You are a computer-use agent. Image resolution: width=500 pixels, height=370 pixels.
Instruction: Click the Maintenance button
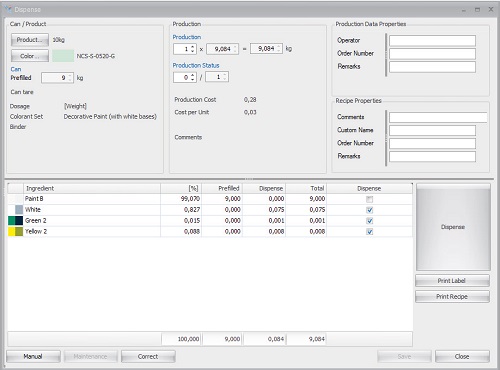91,356
